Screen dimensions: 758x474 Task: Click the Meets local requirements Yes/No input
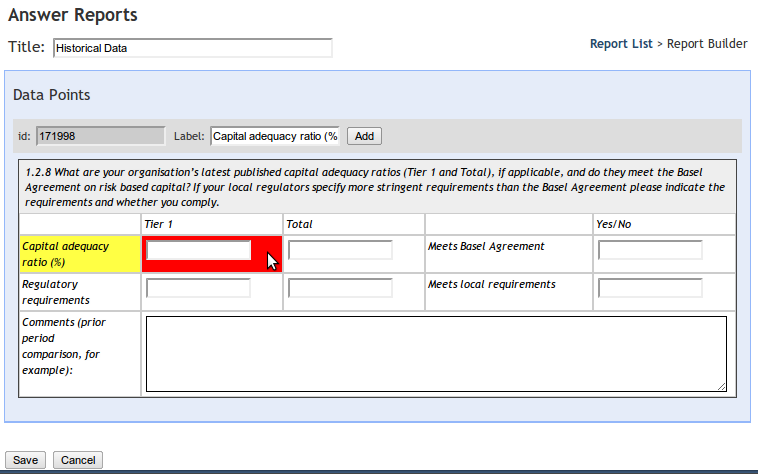[650, 288]
